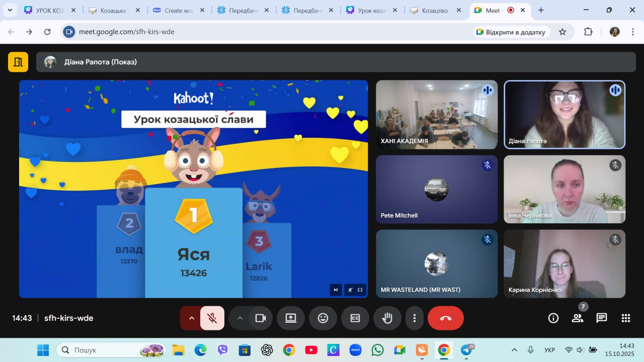Screen dimensions: 644x362
Task: Toggle the camera on or off
Action: (x=261, y=318)
